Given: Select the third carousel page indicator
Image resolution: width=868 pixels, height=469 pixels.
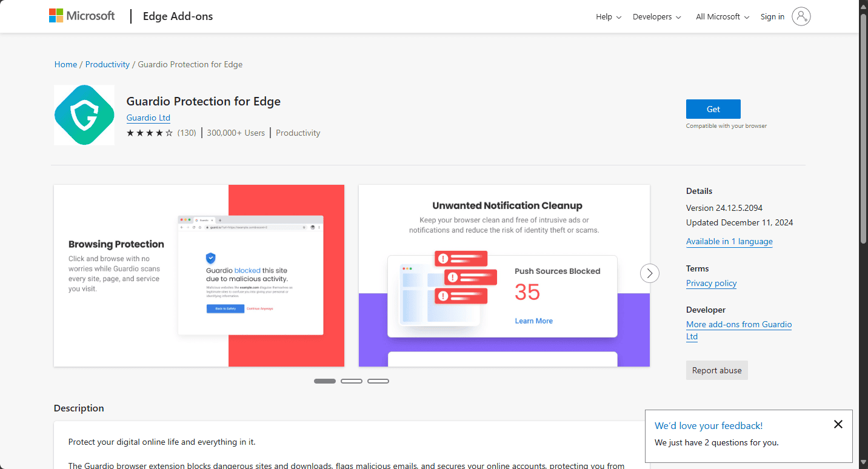Looking at the screenshot, I should point(378,381).
